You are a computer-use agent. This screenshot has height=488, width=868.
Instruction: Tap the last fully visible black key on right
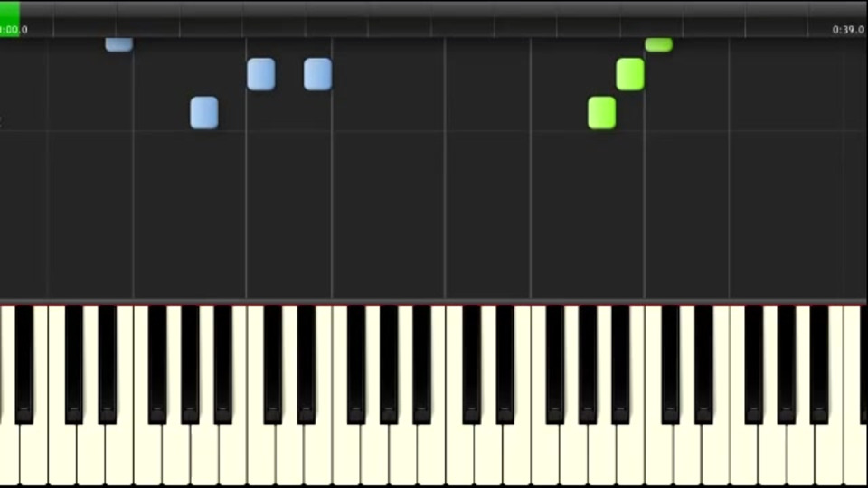pyautogui.click(x=819, y=365)
